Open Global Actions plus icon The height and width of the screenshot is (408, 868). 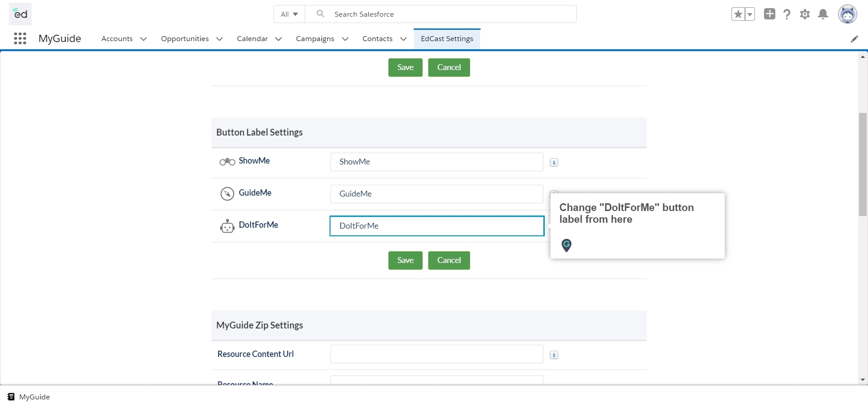(x=769, y=14)
